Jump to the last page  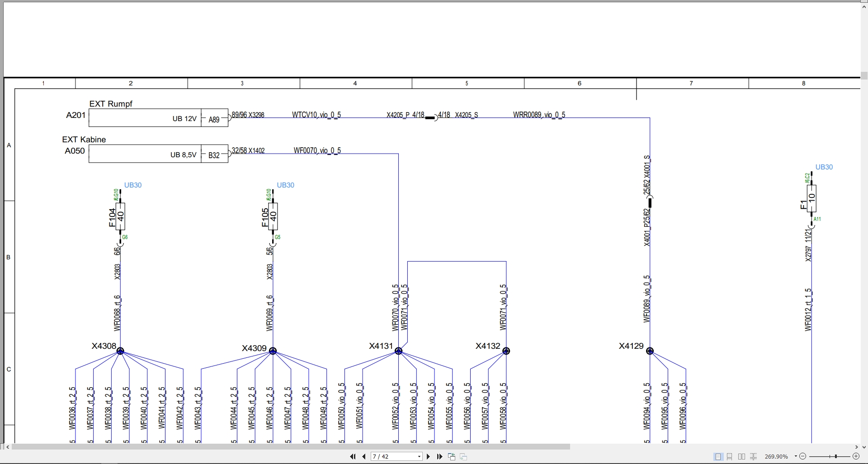(439, 457)
